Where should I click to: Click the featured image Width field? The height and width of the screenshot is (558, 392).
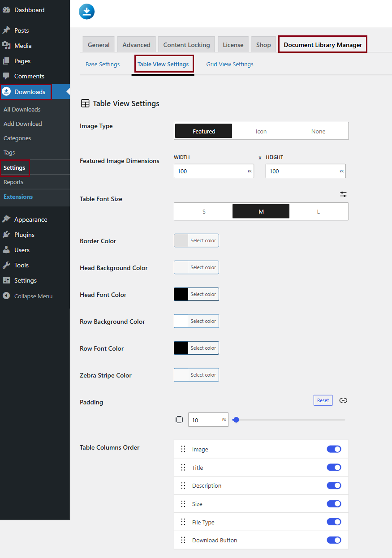[214, 171]
